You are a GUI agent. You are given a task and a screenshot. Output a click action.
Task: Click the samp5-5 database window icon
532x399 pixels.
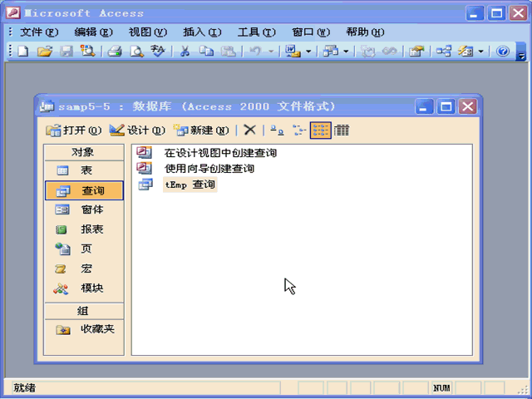tap(47, 106)
